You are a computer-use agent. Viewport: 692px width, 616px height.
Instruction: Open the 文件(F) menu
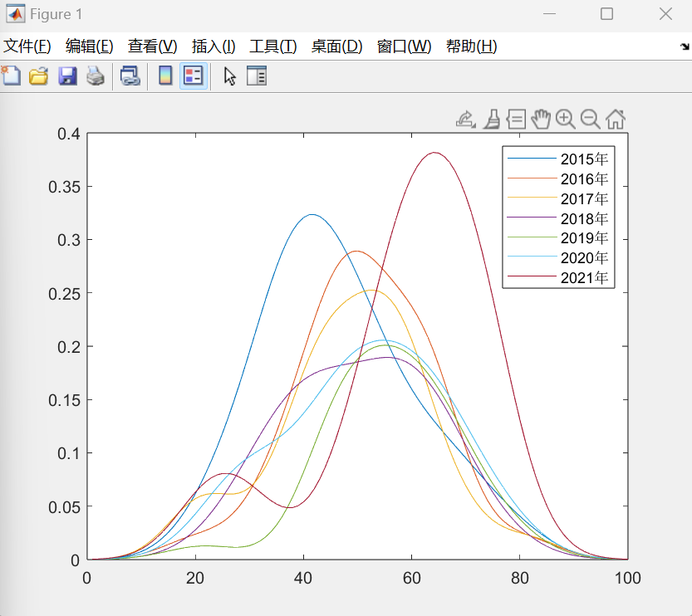click(27, 46)
